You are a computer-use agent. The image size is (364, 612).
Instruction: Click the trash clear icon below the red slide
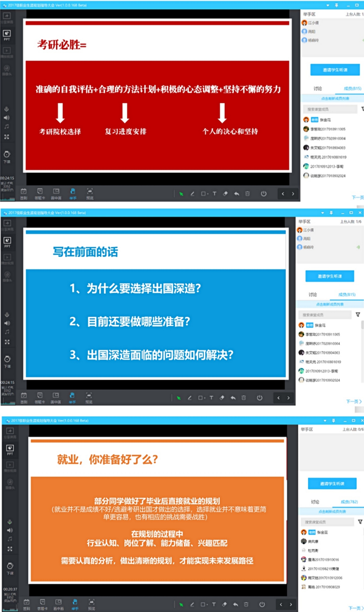click(247, 194)
